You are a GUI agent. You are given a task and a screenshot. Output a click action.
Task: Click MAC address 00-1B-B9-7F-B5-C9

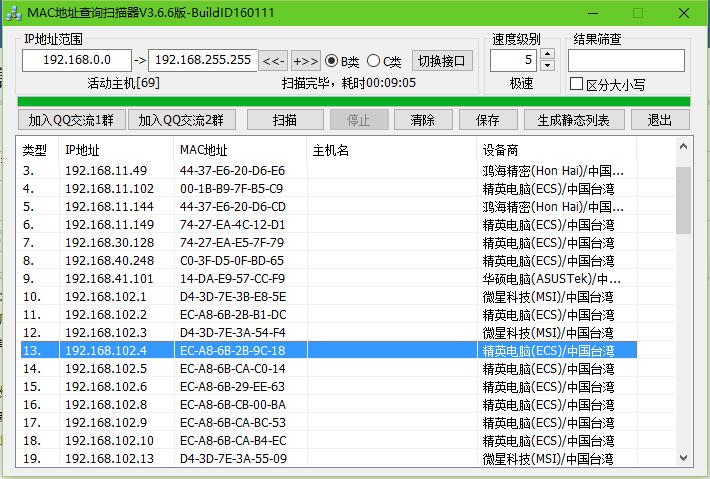coord(231,189)
